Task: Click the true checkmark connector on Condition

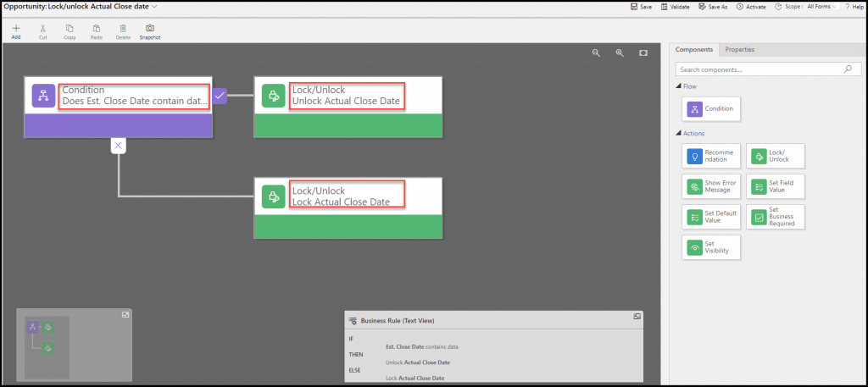Action: [x=220, y=96]
